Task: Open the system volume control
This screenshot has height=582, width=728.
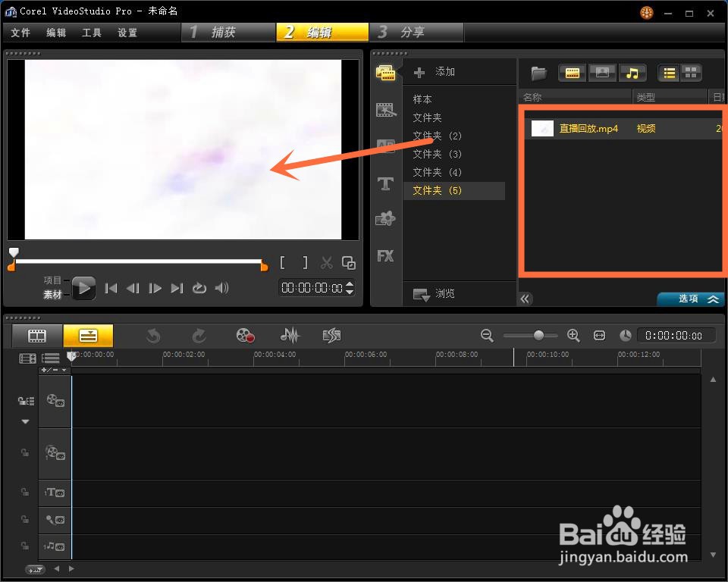Action: 221,288
